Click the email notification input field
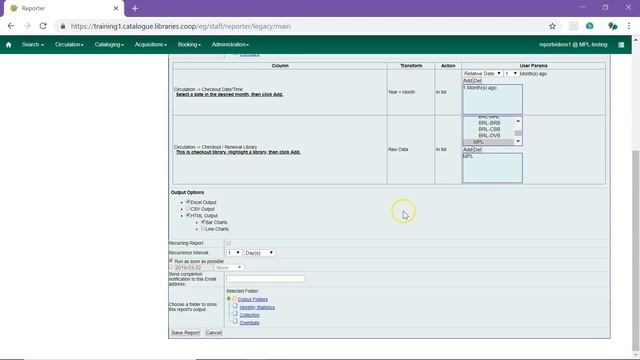Viewport: 640px width, 360px height. click(x=265, y=279)
